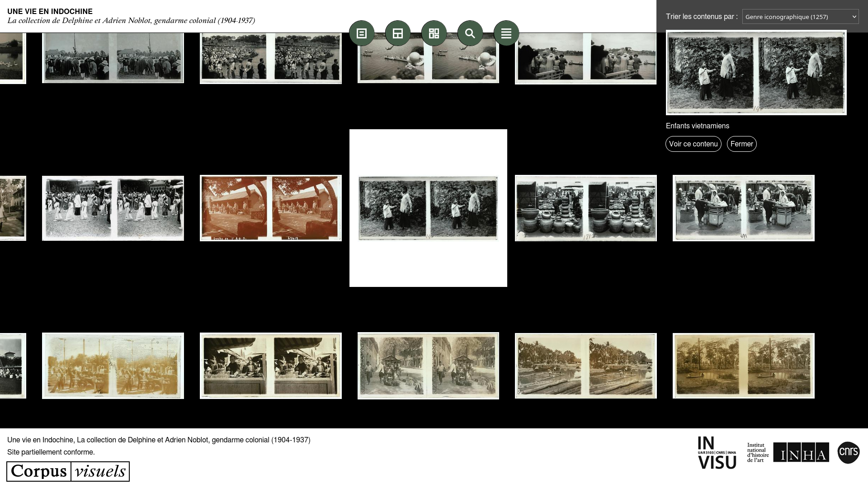The height and width of the screenshot is (488, 868).
Task: Select the street vendor cart thumbnail in the middle row
Action: [x=743, y=208]
